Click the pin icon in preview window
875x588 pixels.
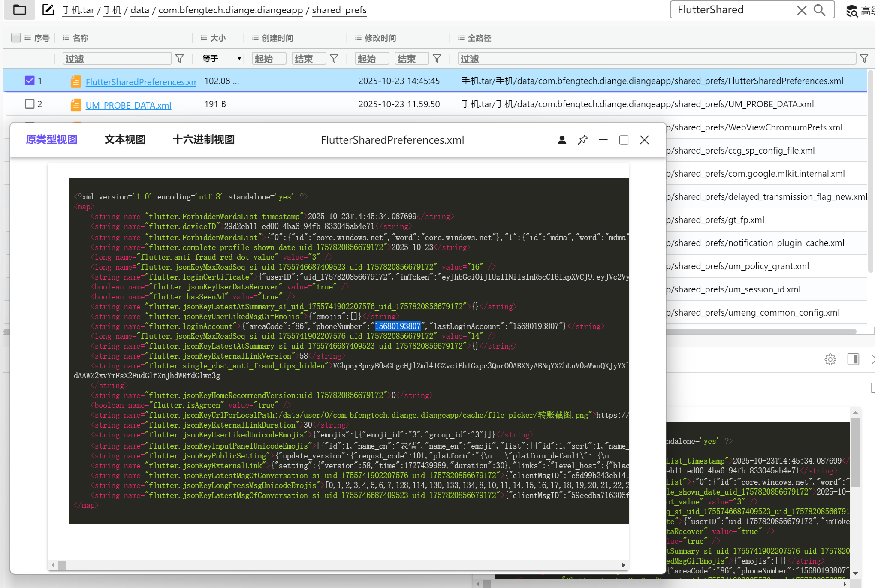(582, 140)
